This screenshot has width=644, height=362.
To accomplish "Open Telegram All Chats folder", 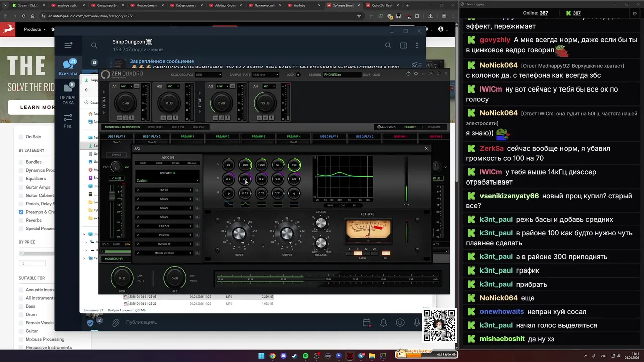I will click(68, 68).
